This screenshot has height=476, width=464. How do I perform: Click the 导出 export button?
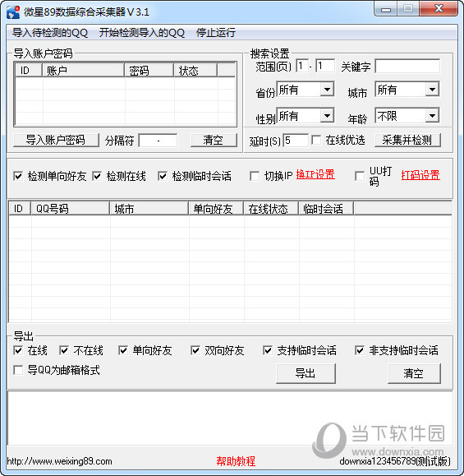pyautogui.click(x=306, y=373)
